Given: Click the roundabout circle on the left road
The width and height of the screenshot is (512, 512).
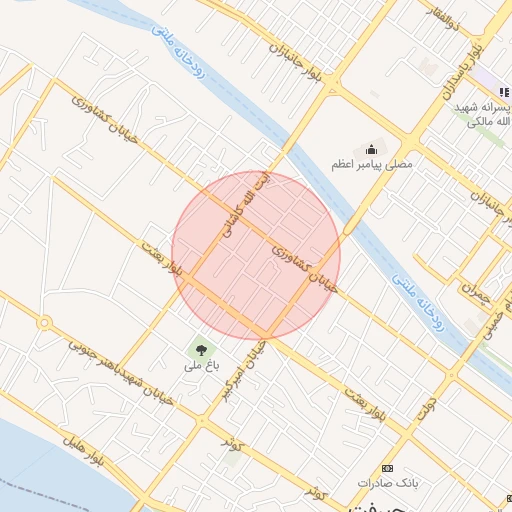Looking at the screenshot, I should 44,323.
